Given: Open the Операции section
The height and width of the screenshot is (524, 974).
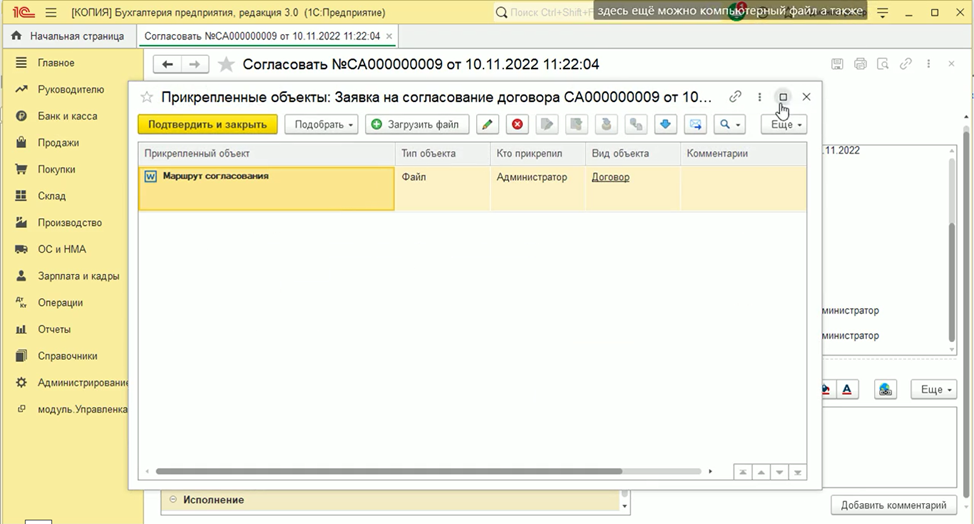Looking at the screenshot, I should 60,303.
